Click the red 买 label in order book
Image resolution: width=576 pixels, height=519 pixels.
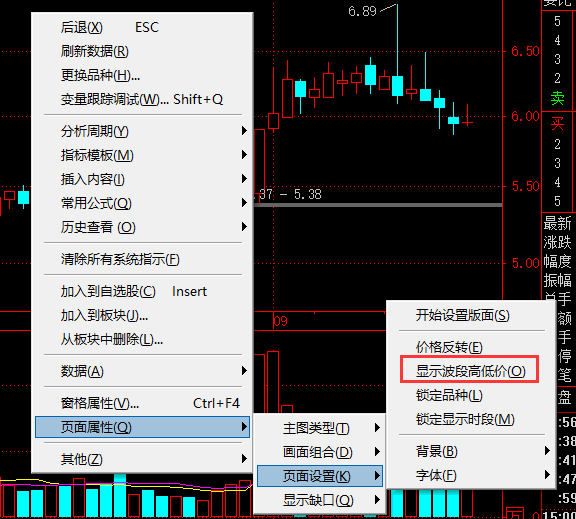pos(557,123)
